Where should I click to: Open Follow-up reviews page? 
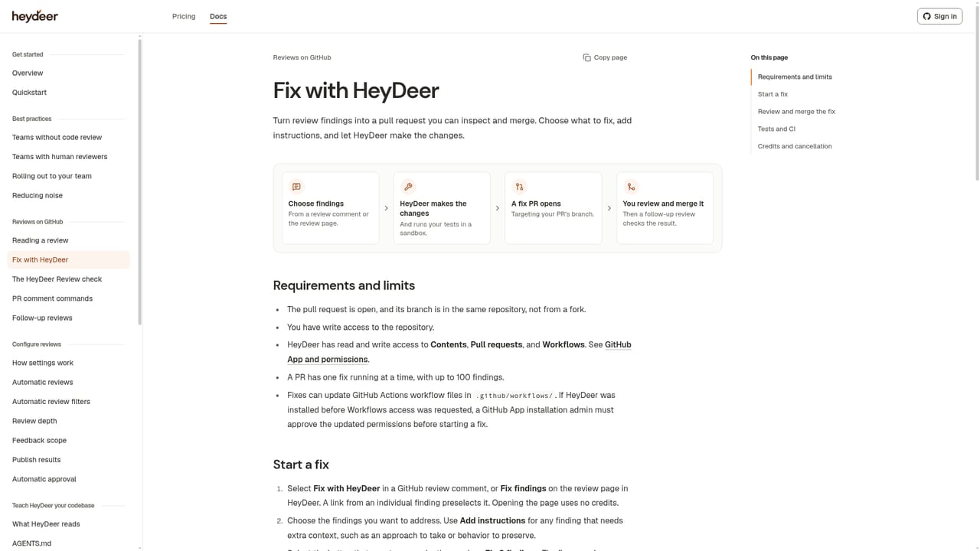[68, 318]
